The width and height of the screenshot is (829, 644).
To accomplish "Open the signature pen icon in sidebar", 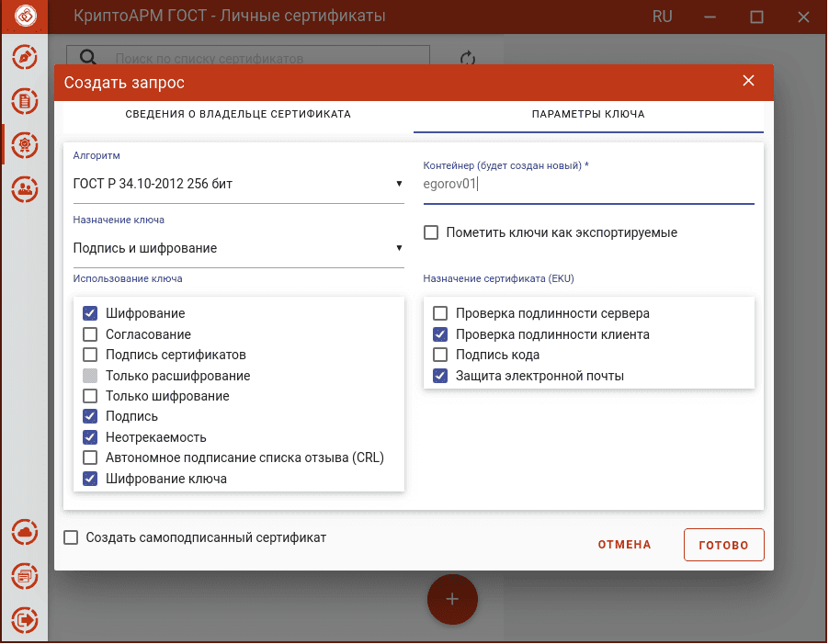I will [25, 58].
